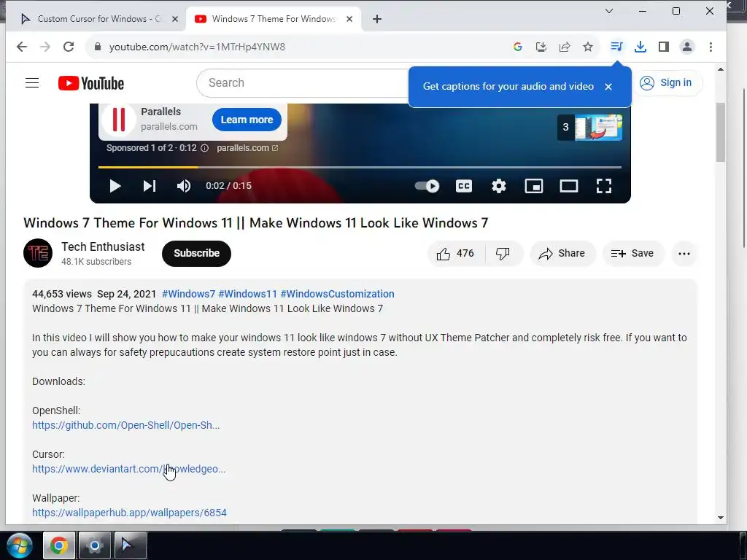Close the Custom Cursor tab

tap(175, 19)
